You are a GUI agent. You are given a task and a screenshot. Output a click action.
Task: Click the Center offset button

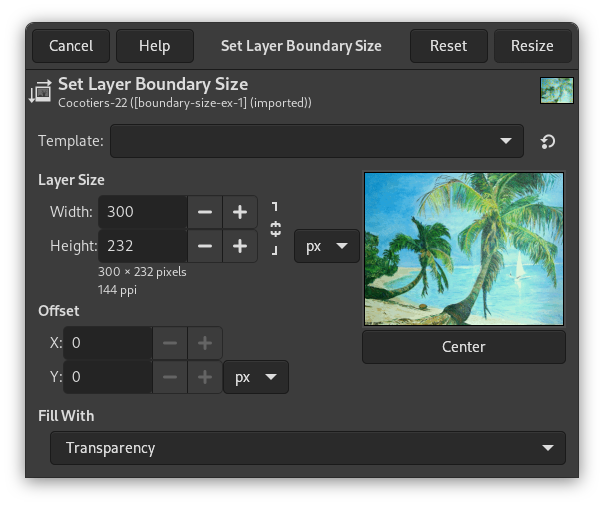(463, 347)
